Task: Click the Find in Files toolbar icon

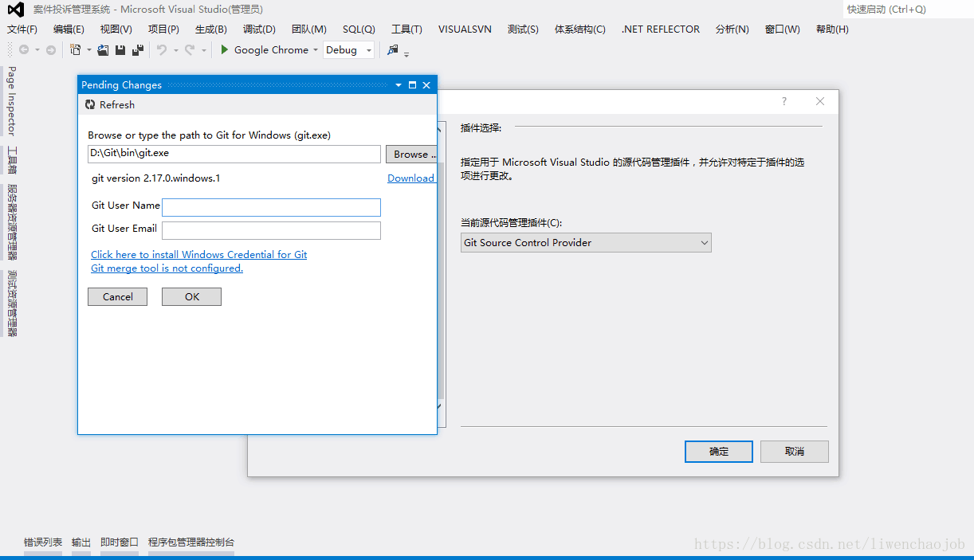Action: point(392,50)
